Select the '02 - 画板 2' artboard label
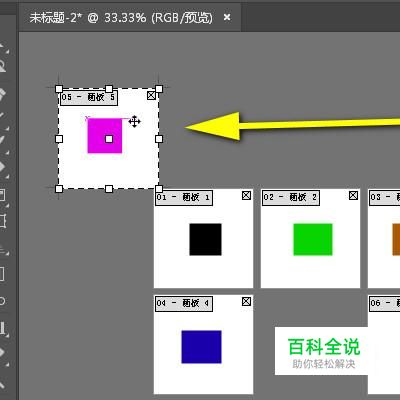 pos(291,197)
